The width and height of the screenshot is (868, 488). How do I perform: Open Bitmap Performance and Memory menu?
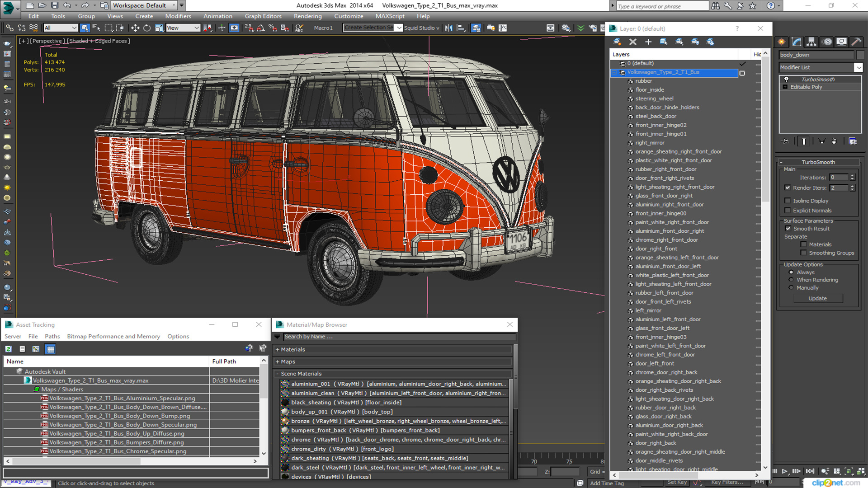[x=113, y=336]
